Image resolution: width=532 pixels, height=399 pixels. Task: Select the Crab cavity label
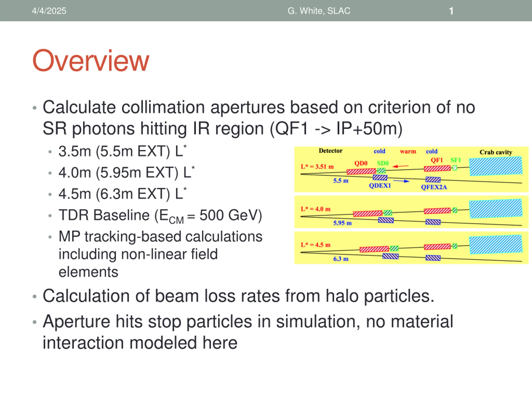pyautogui.click(x=496, y=152)
